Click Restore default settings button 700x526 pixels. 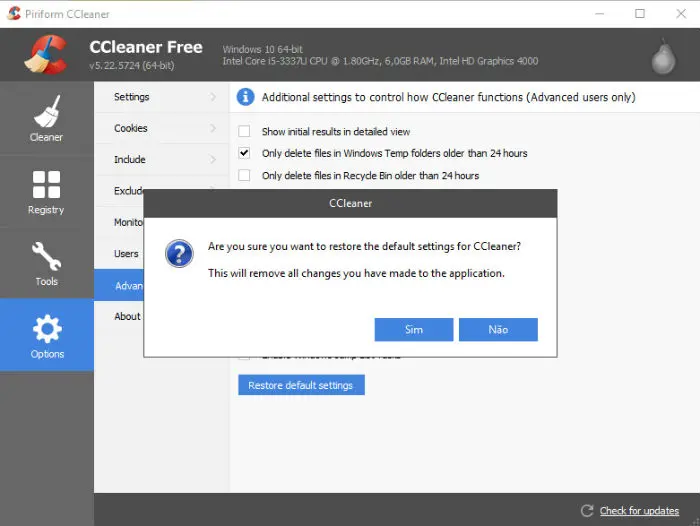[301, 385]
